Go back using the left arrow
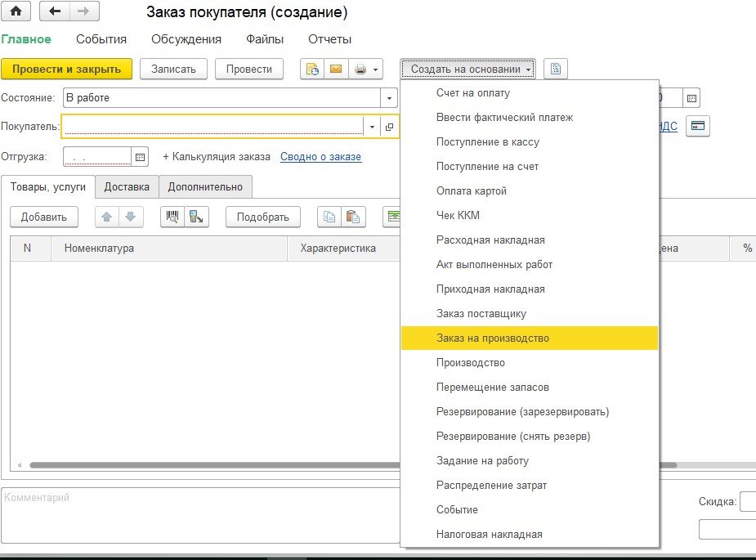Image resolution: width=756 pixels, height=560 pixels. (55, 12)
